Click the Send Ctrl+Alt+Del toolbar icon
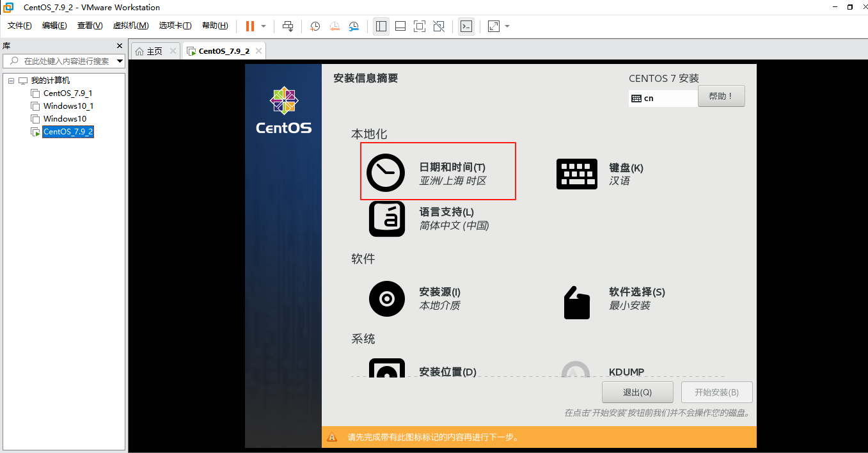The width and height of the screenshot is (868, 453). pos(288,26)
